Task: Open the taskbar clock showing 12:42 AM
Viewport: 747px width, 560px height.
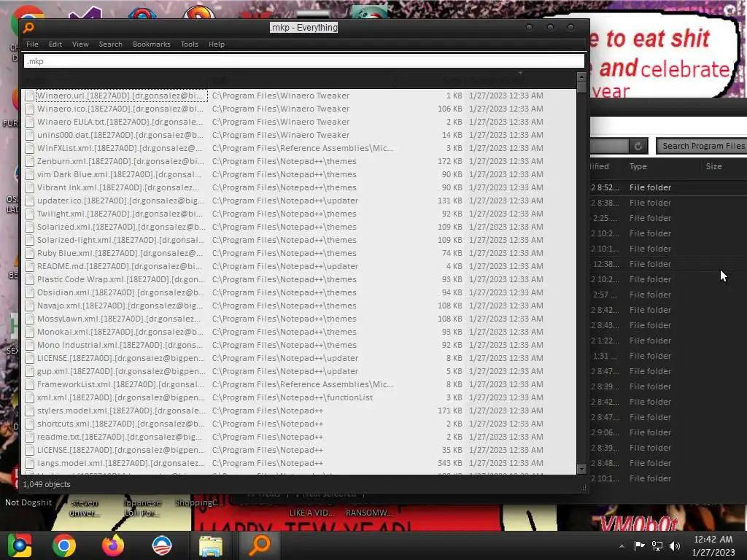Action: pos(713,545)
